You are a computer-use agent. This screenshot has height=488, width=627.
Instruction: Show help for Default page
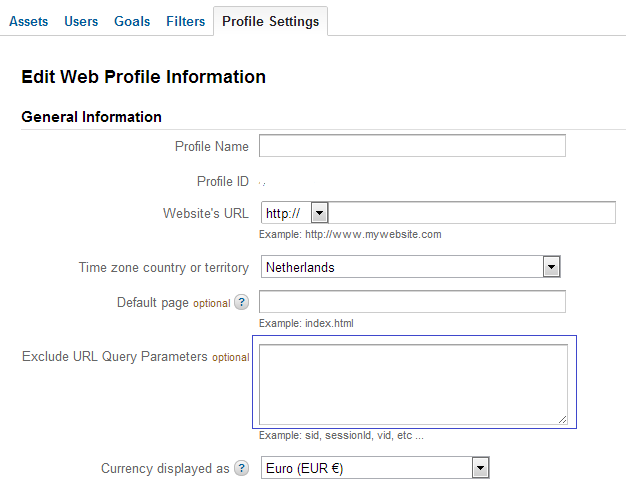(x=242, y=302)
